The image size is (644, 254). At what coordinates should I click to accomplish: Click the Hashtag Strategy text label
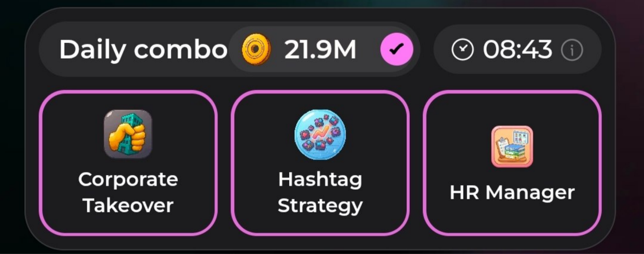[x=320, y=192]
